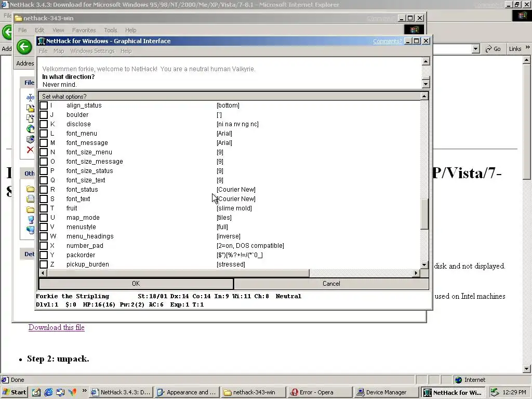Open the Internet Explorer address dropdown

pyautogui.click(x=476, y=49)
